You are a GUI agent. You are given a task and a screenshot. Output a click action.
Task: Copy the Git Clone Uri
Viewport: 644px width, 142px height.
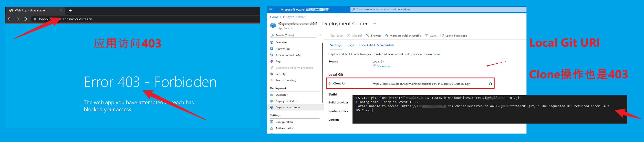pos(490,84)
